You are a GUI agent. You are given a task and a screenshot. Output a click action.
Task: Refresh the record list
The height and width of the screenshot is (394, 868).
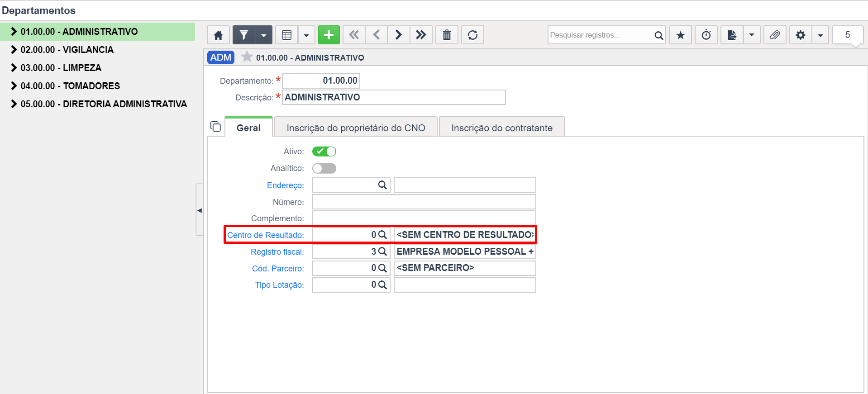click(472, 35)
